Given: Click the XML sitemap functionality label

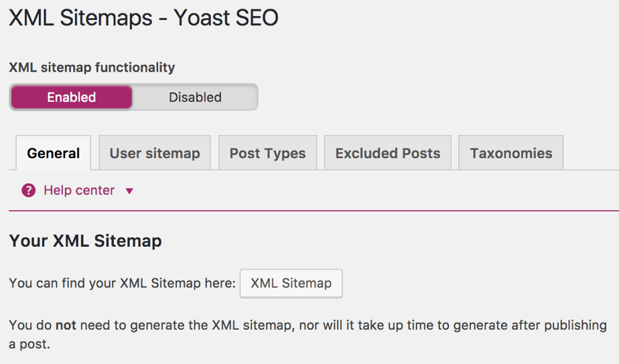Looking at the screenshot, I should [92, 67].
